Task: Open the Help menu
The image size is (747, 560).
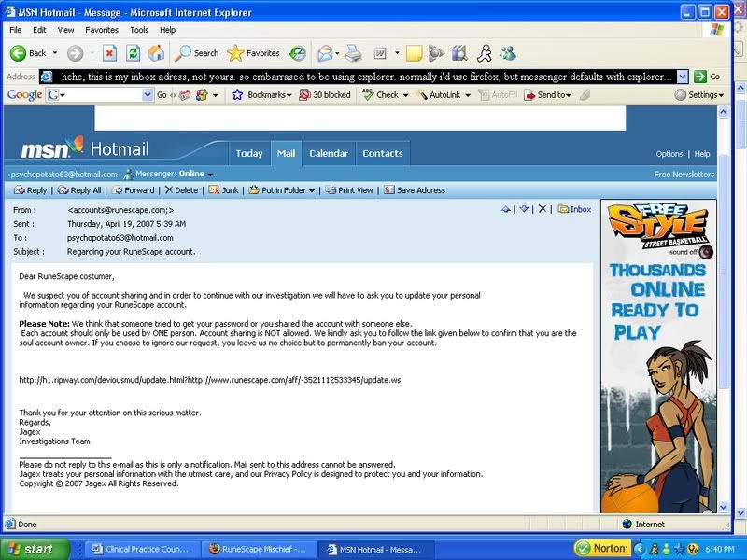Action: [x=167, y=30]
